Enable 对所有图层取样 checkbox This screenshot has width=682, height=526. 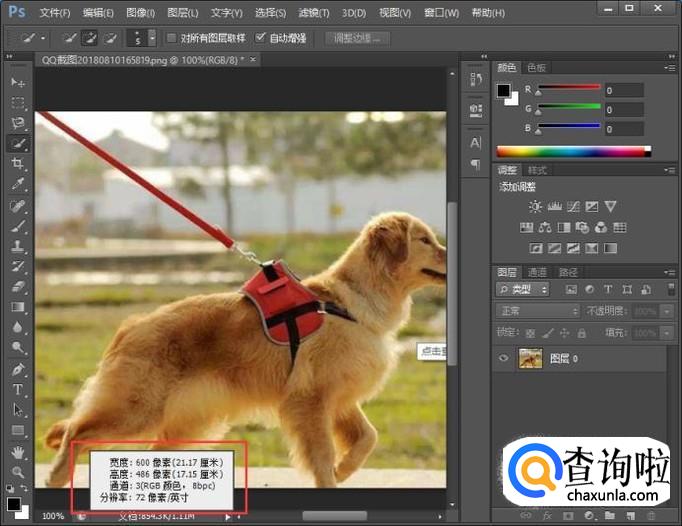(173, 38)
